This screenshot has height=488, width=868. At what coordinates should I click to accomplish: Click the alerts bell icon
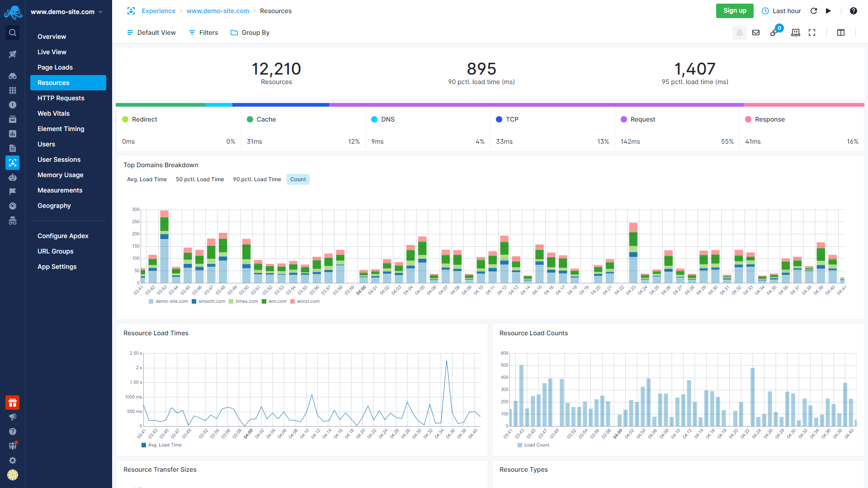click(x=739, y=32)
